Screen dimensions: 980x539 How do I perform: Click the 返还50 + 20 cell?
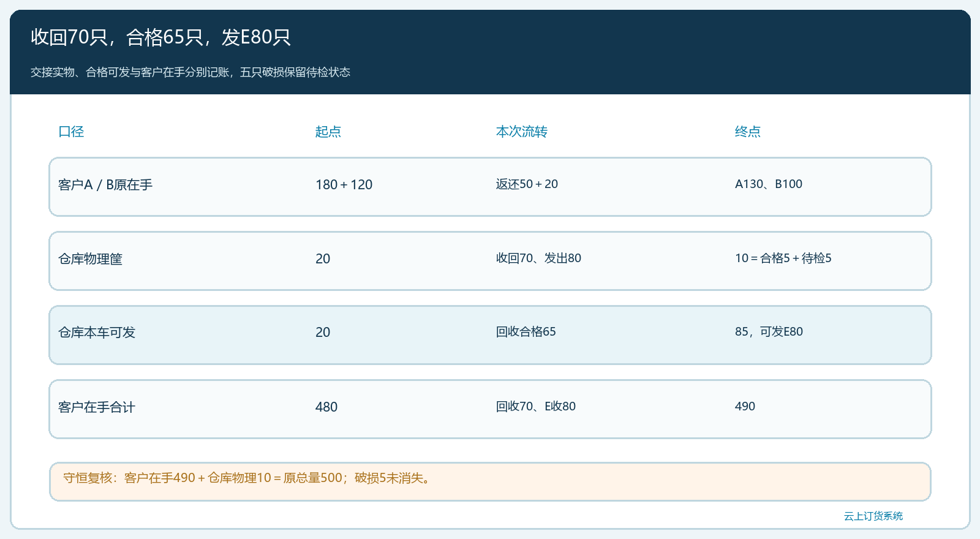[527, 184]
